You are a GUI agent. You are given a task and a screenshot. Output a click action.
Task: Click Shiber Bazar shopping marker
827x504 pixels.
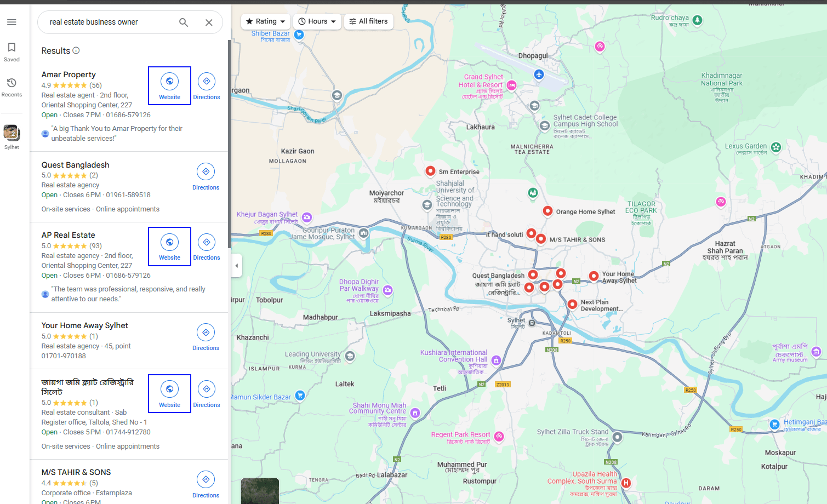299,35
